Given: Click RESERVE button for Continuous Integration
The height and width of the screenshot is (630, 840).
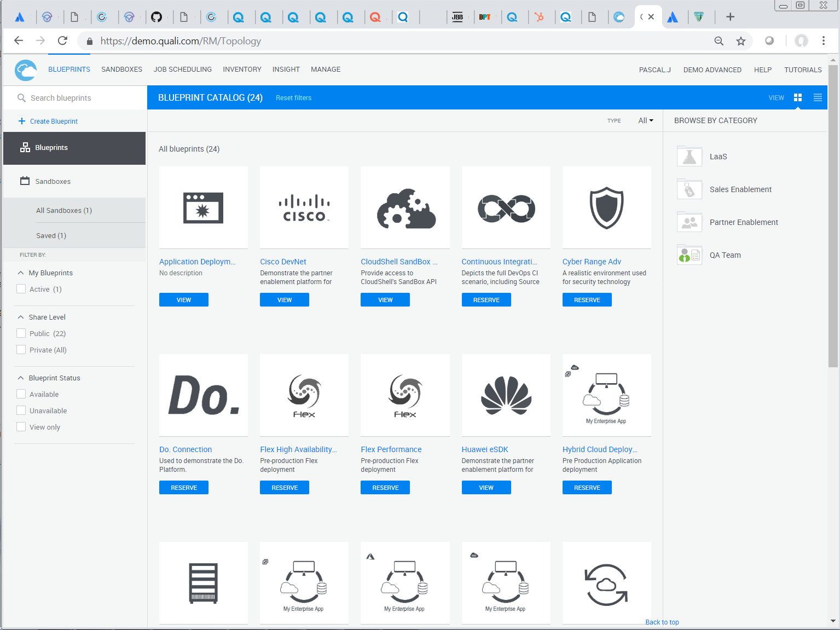Looking at the screenshot, I should [x=486, y=300].
